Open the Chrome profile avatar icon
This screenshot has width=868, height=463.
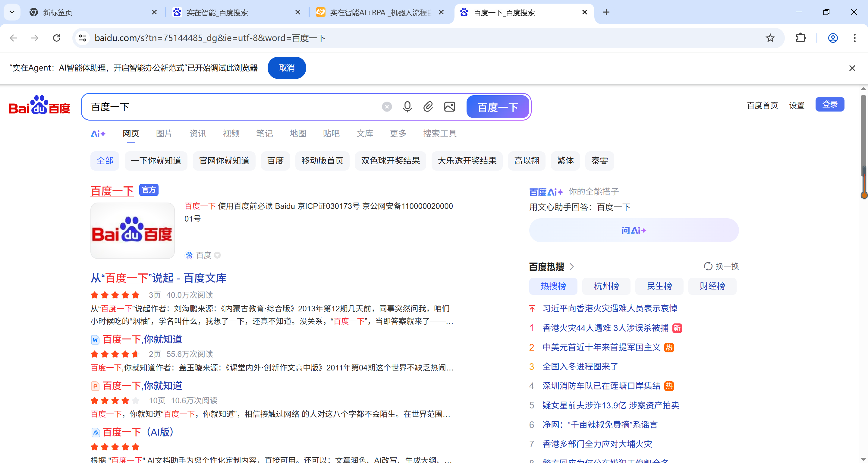click(x=833, y=38)
